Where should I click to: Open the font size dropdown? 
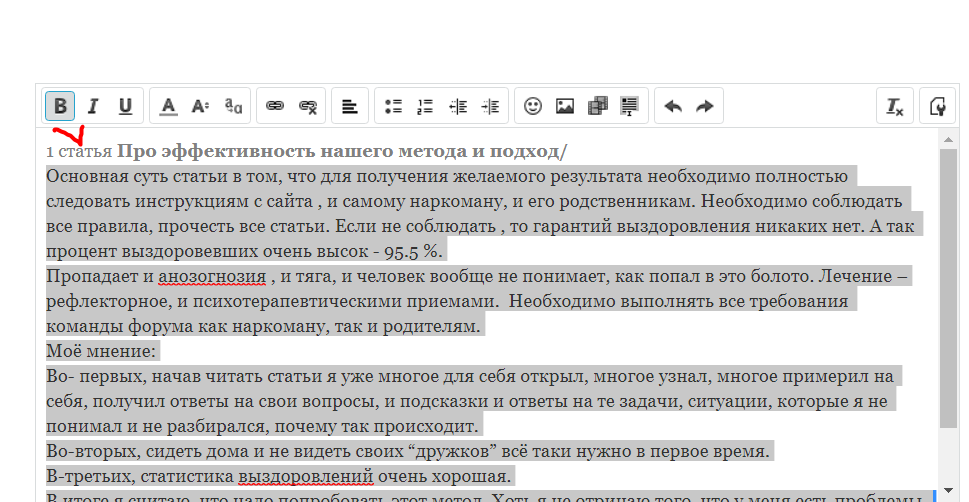[200, 106]
